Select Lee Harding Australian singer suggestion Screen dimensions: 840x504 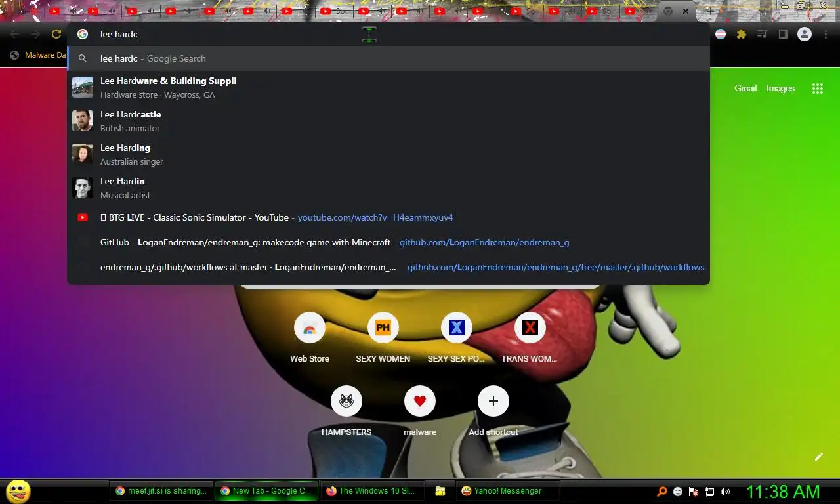click(x=388, y=154)
